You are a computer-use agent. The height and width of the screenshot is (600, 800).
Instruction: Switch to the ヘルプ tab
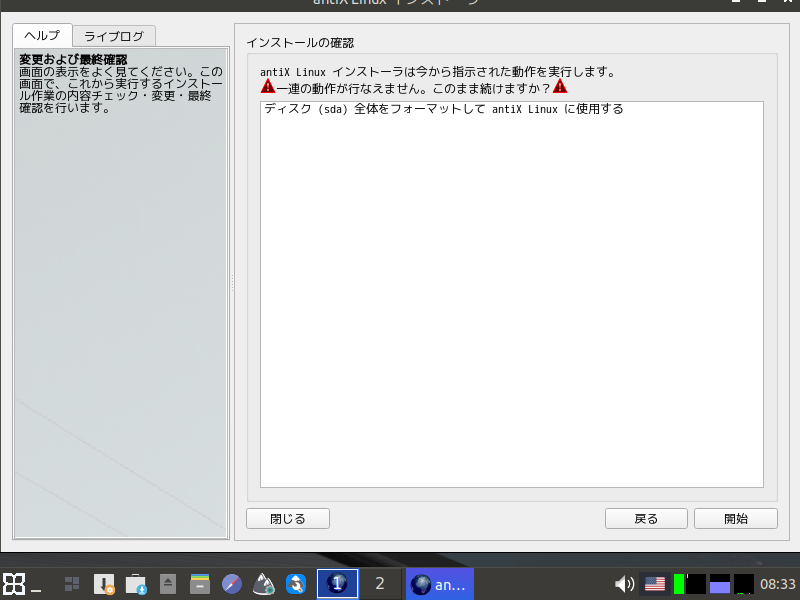[42, 36]
